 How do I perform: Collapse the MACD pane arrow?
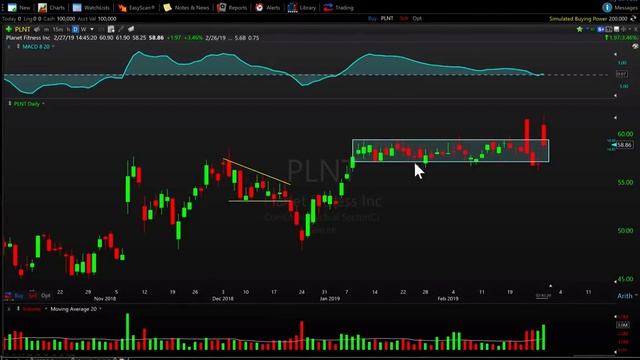(9, 47)
